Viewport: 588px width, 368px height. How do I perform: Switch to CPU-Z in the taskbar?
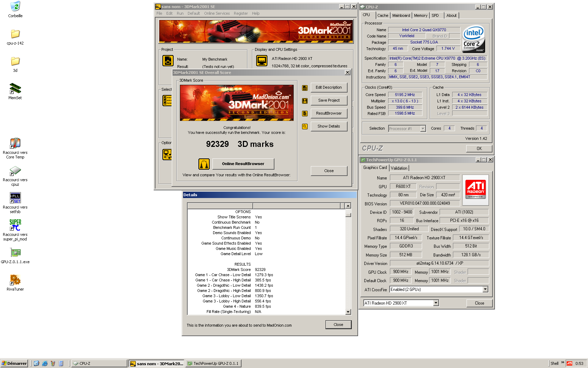click(x=99, y=363)
